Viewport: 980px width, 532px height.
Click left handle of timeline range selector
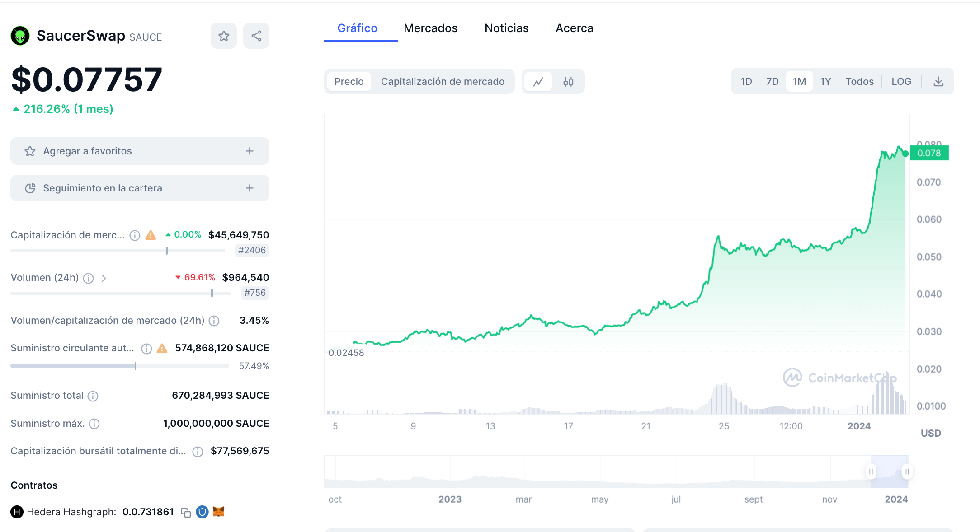click(x=871, y=471)
